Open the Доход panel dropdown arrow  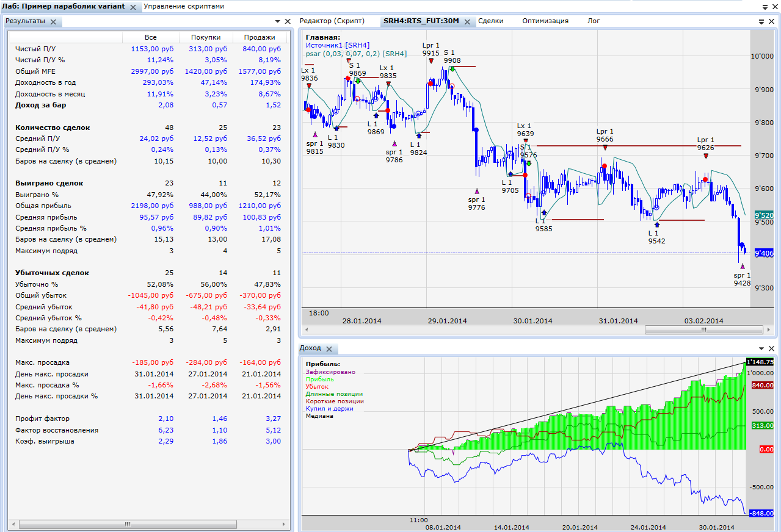761,348
